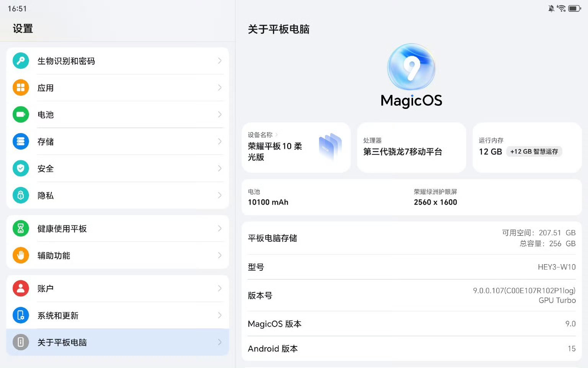
Task: Tap the orange 应用 apps icon
Action: 21,87
